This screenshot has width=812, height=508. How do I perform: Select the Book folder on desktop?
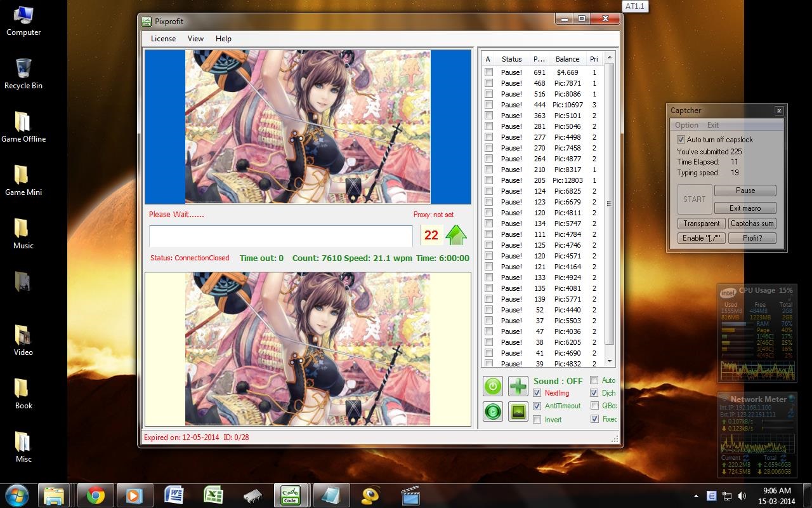(x=23, y=393)
